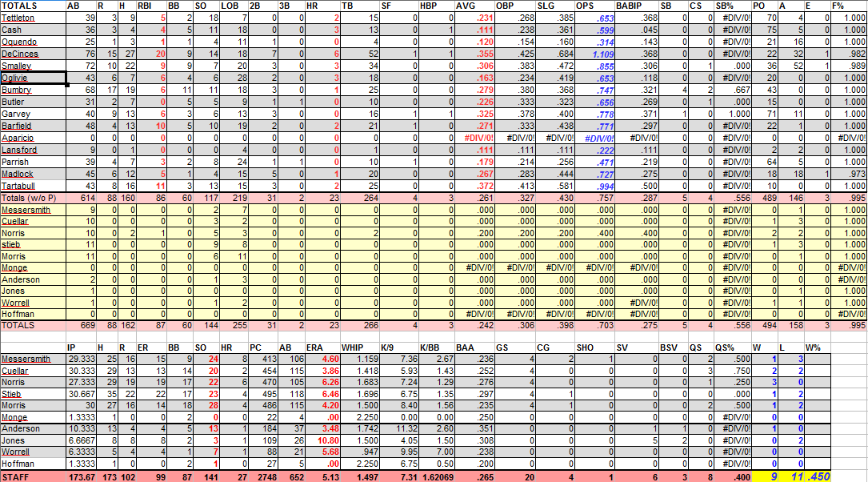Screen dimensions: 868x482
Task: Click Stieb's pitch count 495
Action: [x=262, y=395]
